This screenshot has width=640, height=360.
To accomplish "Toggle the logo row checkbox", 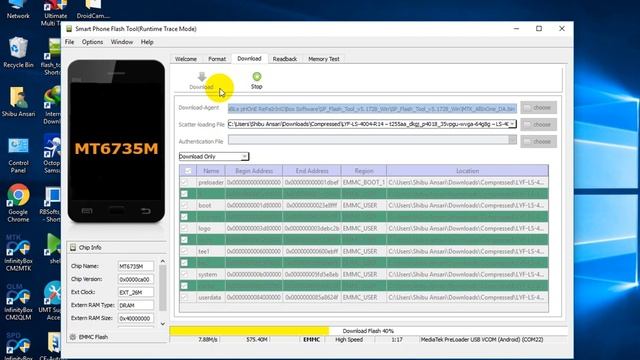I will (184, 228).
